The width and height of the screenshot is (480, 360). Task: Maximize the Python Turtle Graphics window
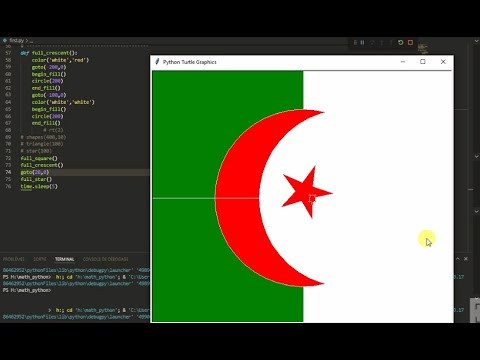[423, 62]
